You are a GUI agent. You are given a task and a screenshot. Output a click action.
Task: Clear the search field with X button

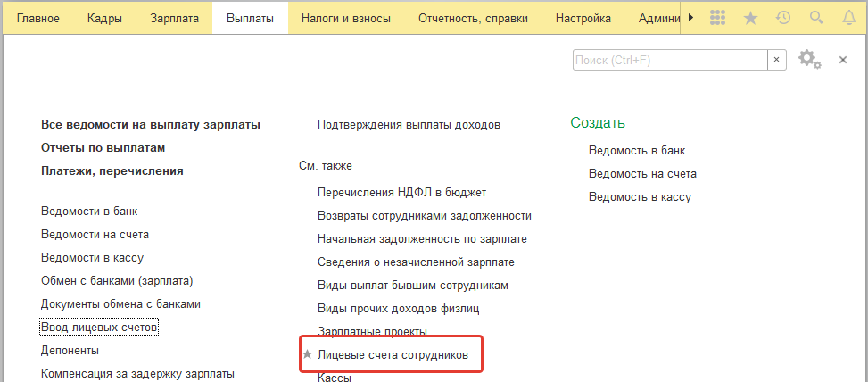(777, 61)
